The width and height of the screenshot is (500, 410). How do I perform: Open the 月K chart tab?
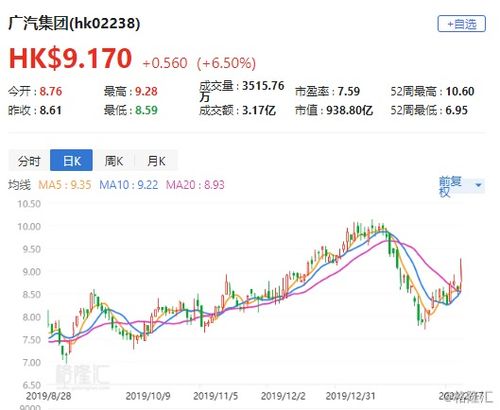click(156, 161)
